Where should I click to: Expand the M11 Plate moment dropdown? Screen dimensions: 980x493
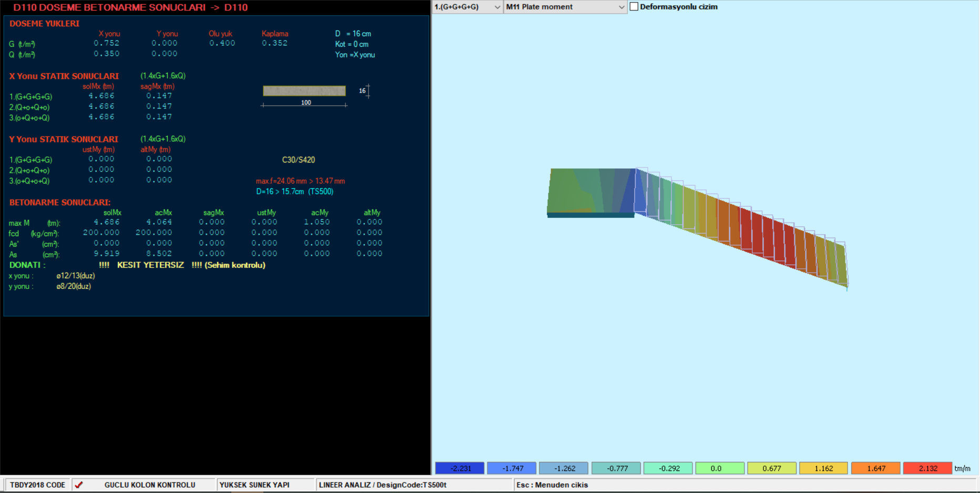pyautogui.click(x=565, y=7)
